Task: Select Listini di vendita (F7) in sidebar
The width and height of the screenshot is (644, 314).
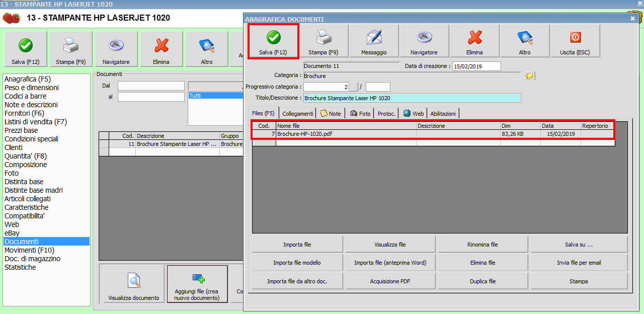Action: [x=36, y=122]
